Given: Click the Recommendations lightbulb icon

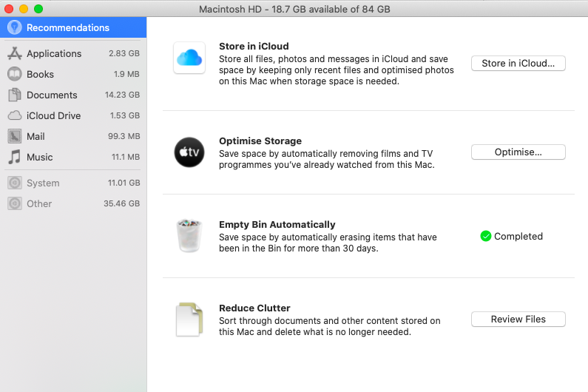Looking at the screenshot, I should click(x=14, y=27).
